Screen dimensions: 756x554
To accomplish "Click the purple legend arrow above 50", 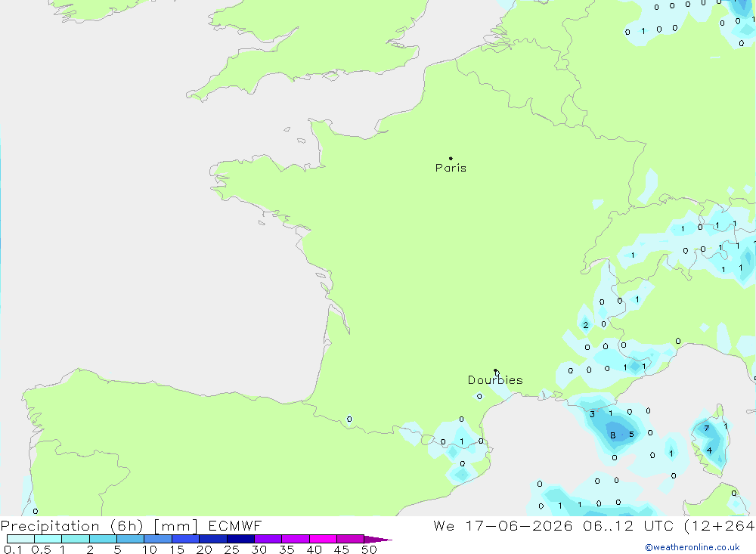I will [377, 539].
